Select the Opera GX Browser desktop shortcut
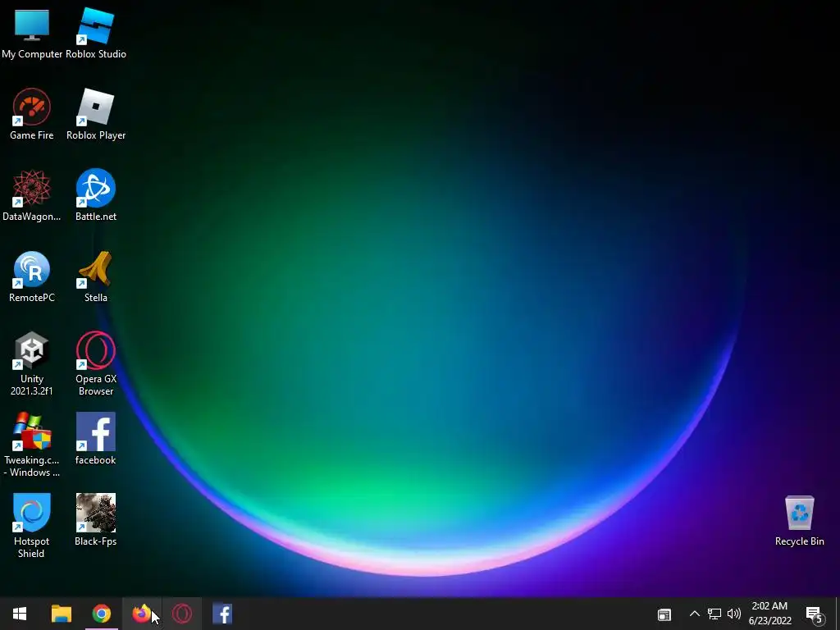This screenshot has width=840, height=630. [96, 364]
